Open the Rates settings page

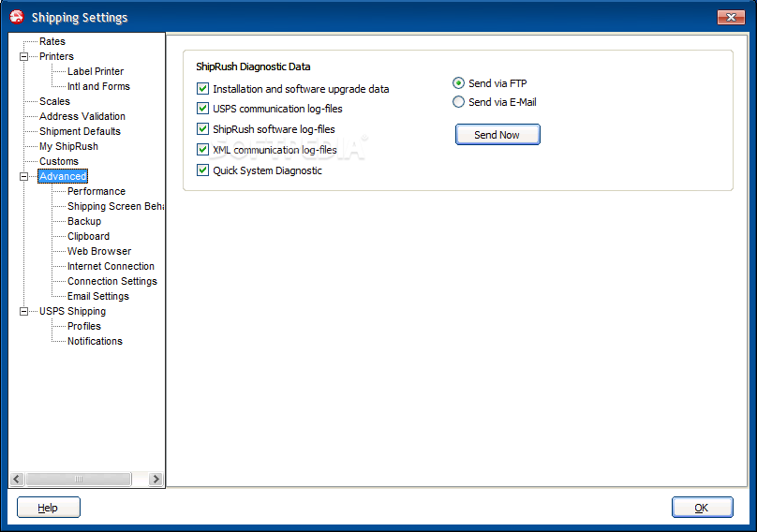point(52,41)
